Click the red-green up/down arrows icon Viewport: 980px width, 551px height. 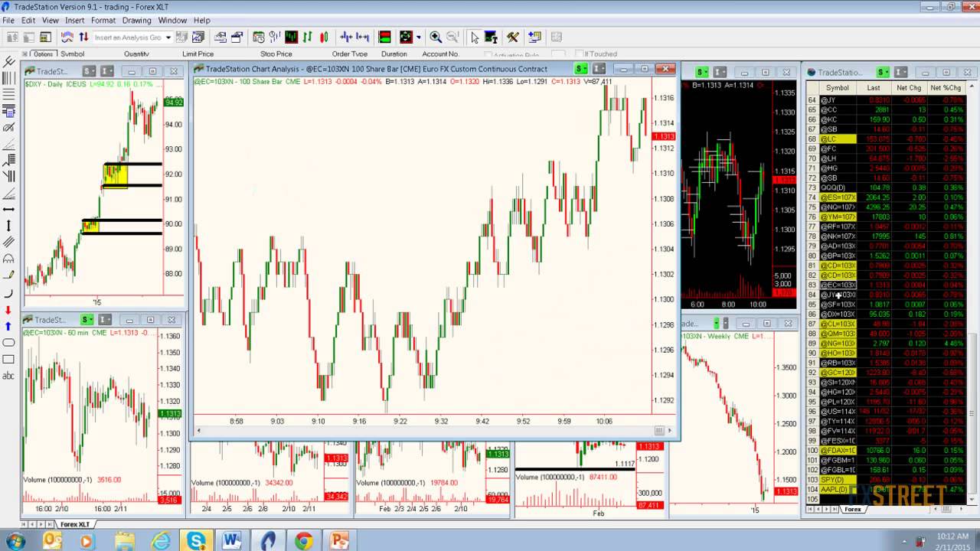(308, 37)
